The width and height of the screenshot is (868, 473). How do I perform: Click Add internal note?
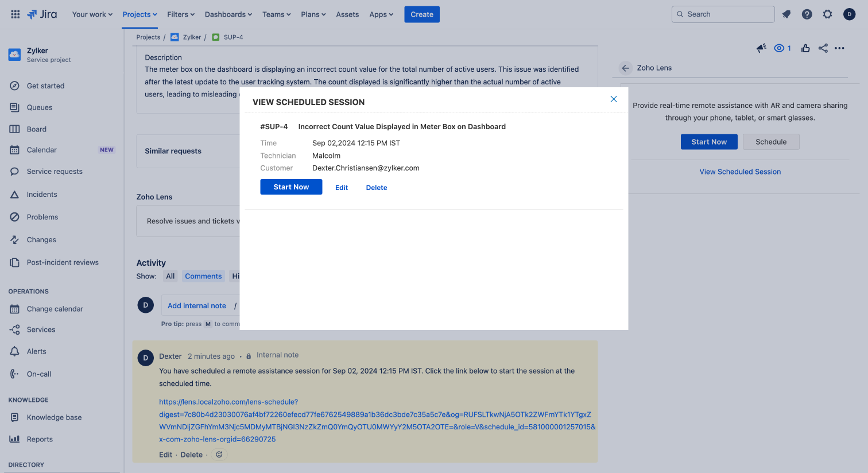(197, 306)
